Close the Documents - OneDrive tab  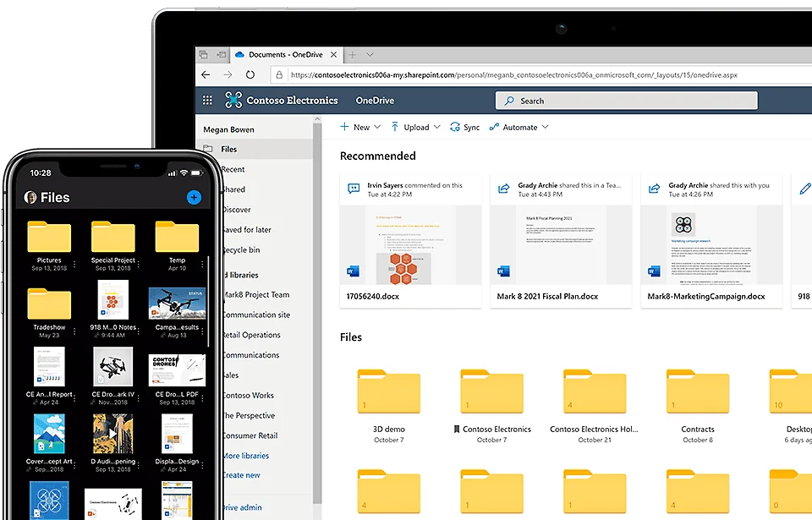pyautogui.click(x=333, y=54)
